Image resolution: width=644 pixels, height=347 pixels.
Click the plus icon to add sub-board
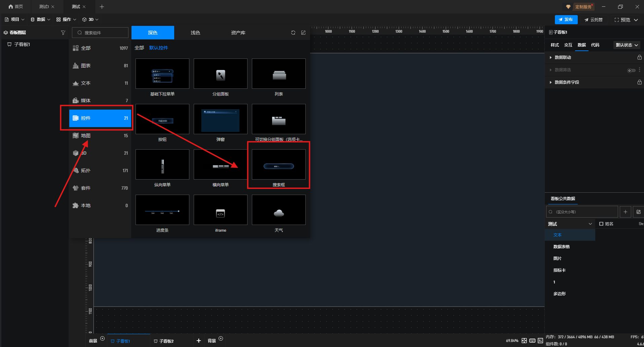(x=199, y=341)
